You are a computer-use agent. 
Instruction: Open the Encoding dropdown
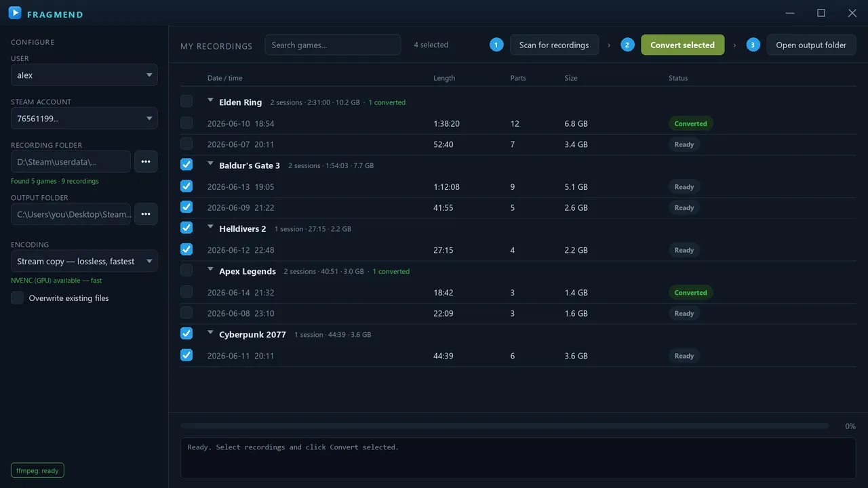(84, 261)
